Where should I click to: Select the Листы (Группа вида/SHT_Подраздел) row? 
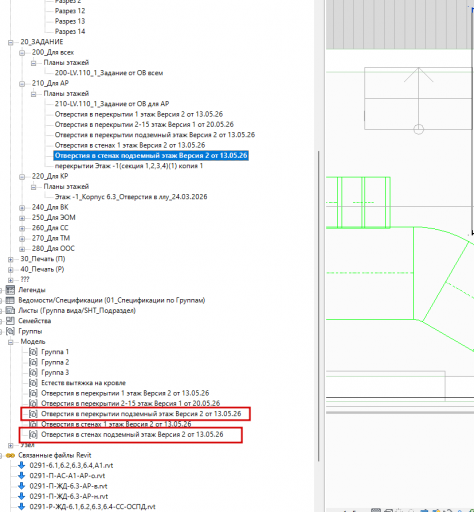77,311
